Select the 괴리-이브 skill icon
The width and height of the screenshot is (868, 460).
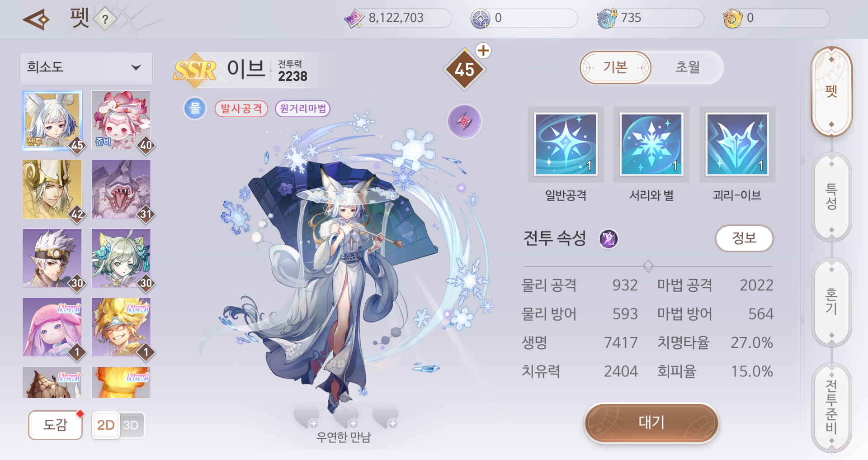click(x=737, y=144)
